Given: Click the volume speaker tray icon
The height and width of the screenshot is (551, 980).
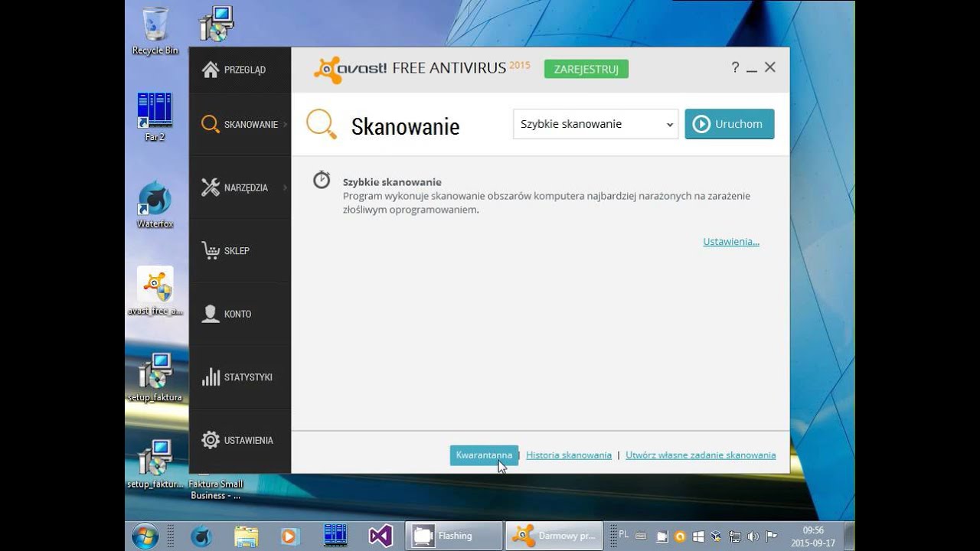Looking at the screenshot, I should pyautogui.click(x=753, y=536).
